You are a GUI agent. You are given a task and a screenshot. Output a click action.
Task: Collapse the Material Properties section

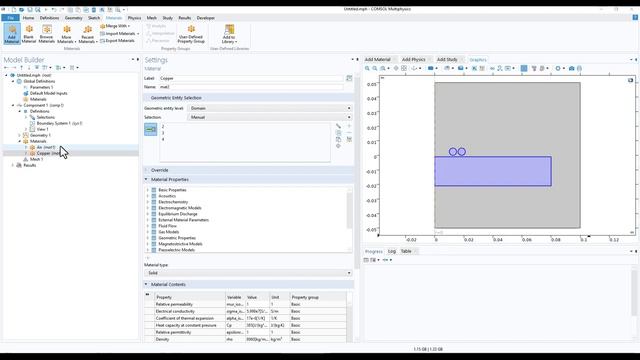[146, 179]
